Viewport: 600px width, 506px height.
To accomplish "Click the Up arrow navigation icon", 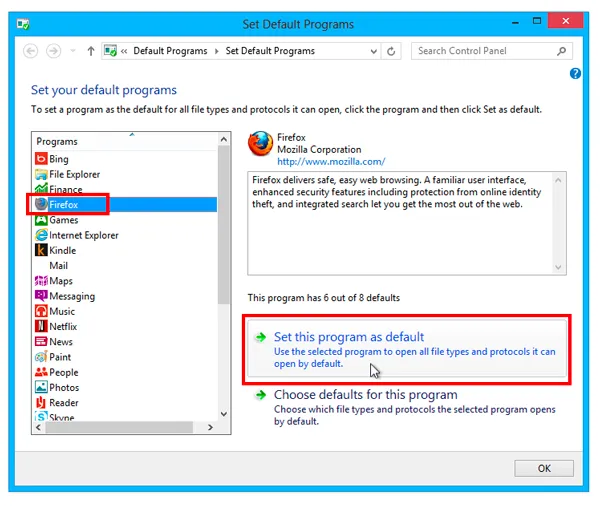I will (91, 51).
